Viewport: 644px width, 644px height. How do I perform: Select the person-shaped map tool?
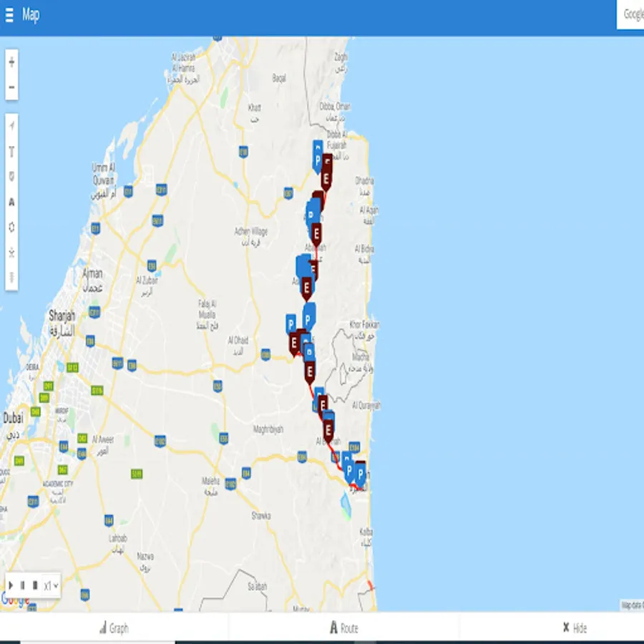coord(11,252)
